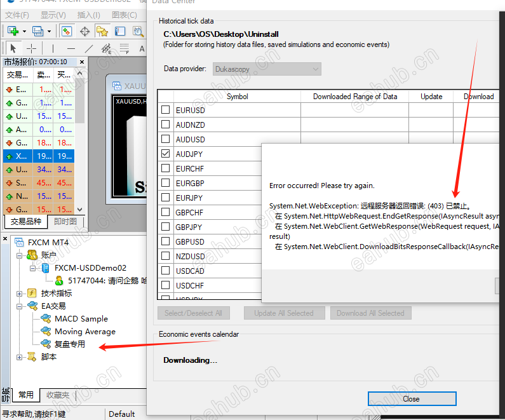
Task: Collapse the 账户 tree node
Action: click(19, 255)
